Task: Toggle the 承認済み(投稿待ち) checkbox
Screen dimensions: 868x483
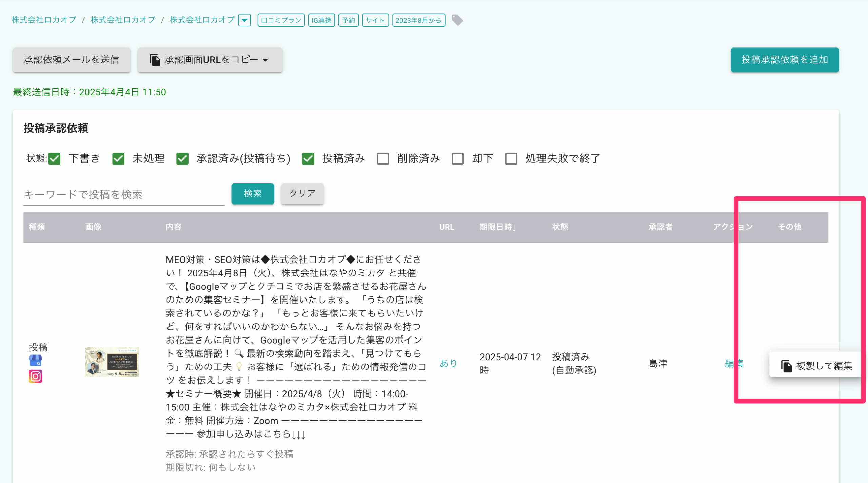Action: click(182, 158)
